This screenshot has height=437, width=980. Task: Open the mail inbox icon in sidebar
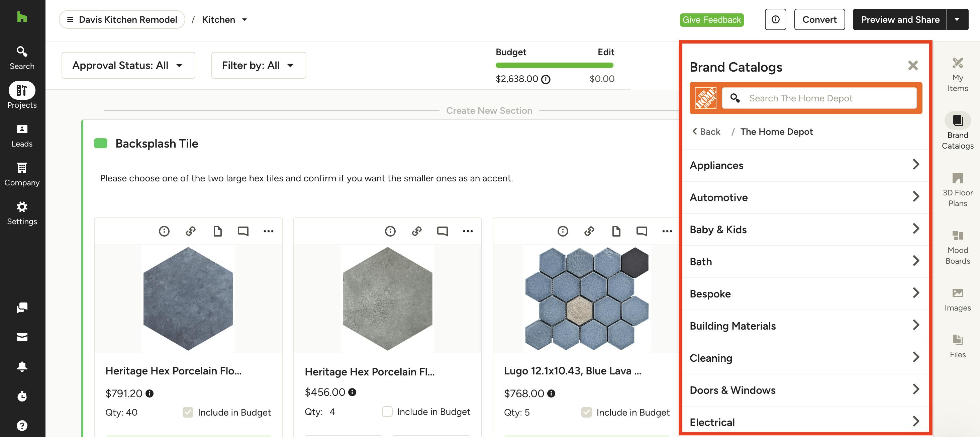22,337
